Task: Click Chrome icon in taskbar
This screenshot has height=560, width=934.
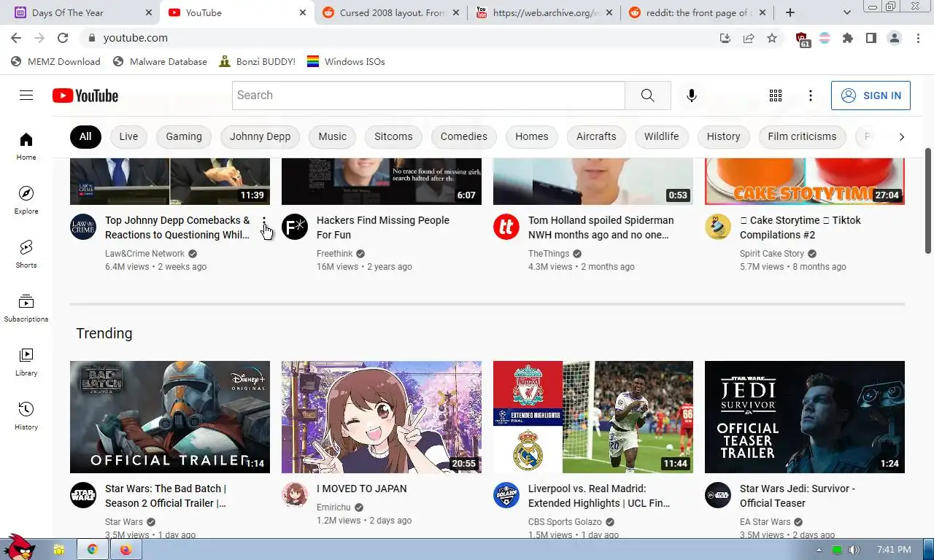Action: coord(93,549)
